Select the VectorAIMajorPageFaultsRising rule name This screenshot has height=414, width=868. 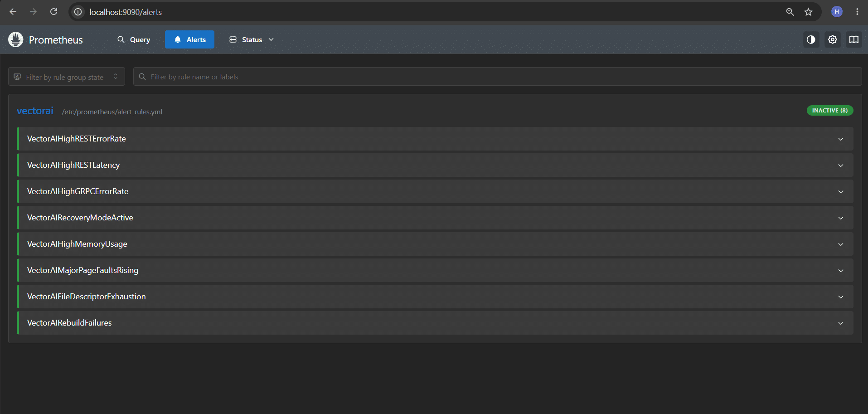(x=83, y=270)
